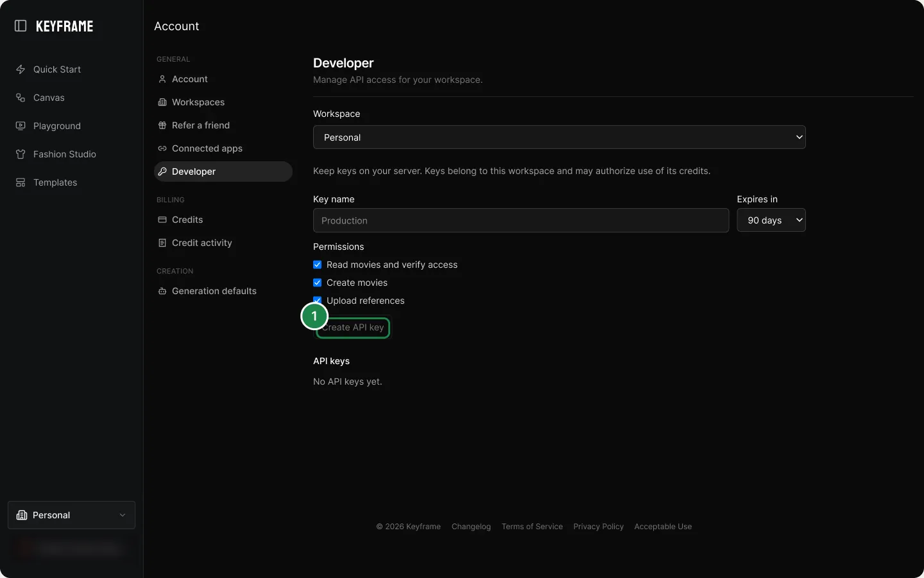
Task: Uncheck the Upload references permission
Action: (x=317, y=301)
